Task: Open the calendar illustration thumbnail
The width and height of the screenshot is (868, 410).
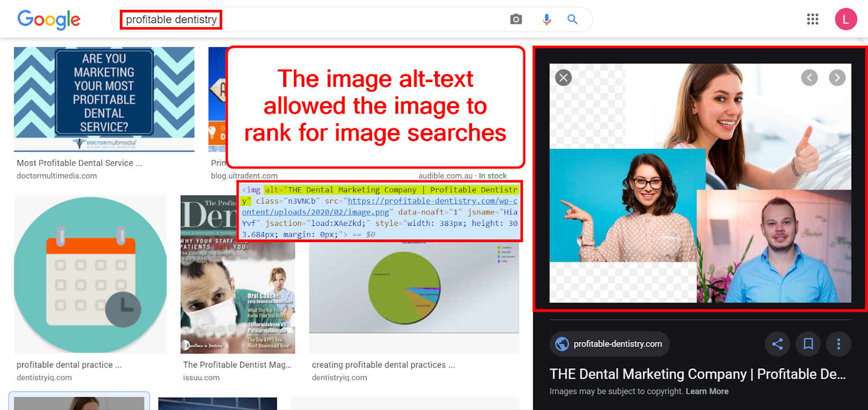Action: point(90,274)
